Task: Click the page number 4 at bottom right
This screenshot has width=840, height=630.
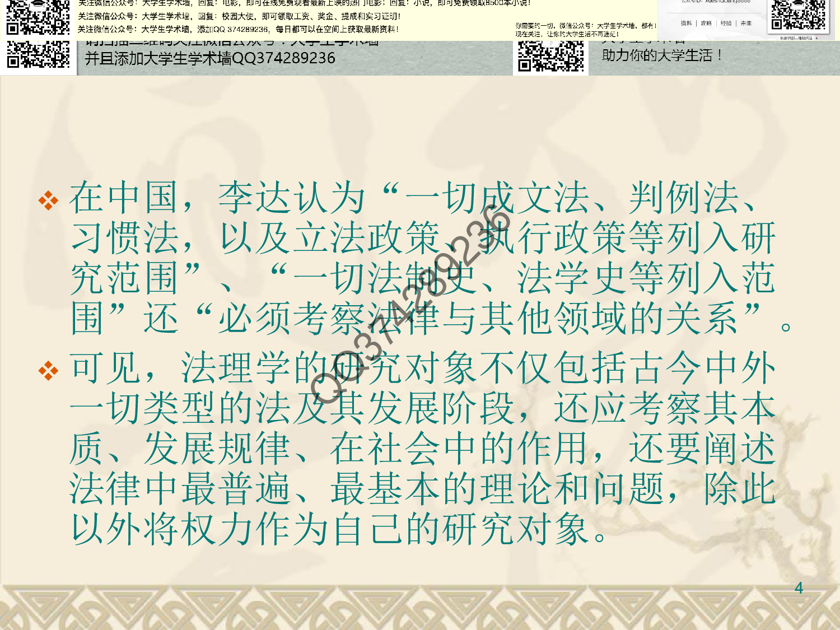Action: [x=798, y=588]
